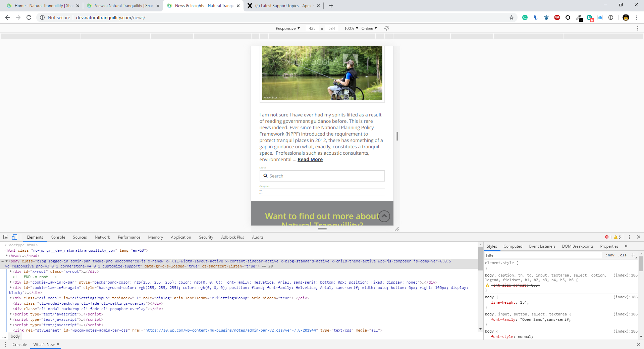This screenshot has height=349, width=644.
Task: Open the (index):186 link beside the font-family rule
Action: [626, 314]
